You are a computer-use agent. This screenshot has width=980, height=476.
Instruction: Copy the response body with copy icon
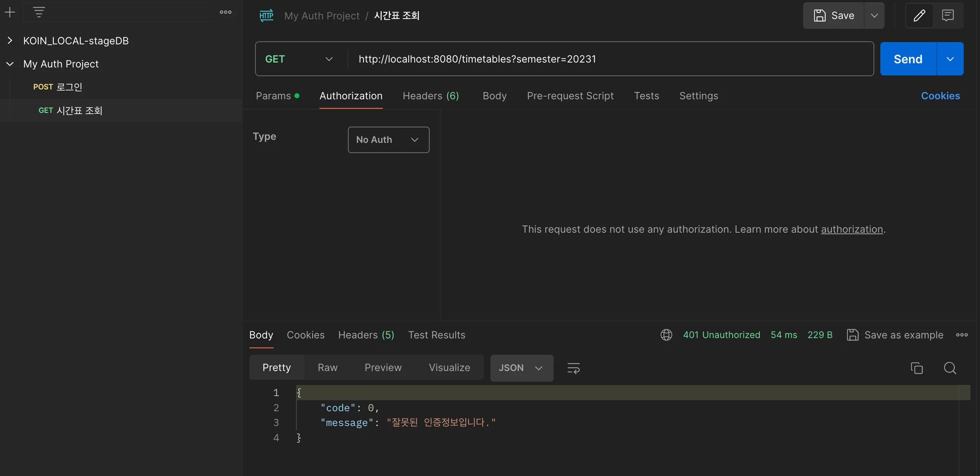pyautogui.click(x=916, y=368)
